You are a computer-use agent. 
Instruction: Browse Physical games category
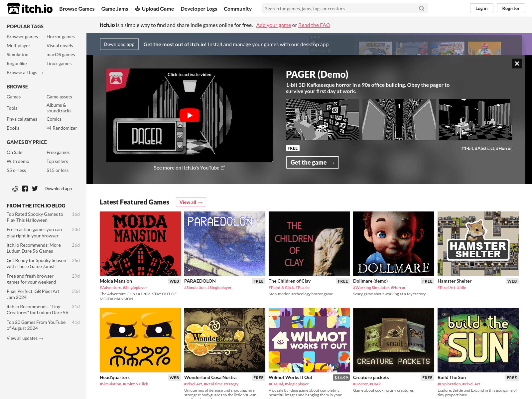pyautogui.click(x=22, y=119)
